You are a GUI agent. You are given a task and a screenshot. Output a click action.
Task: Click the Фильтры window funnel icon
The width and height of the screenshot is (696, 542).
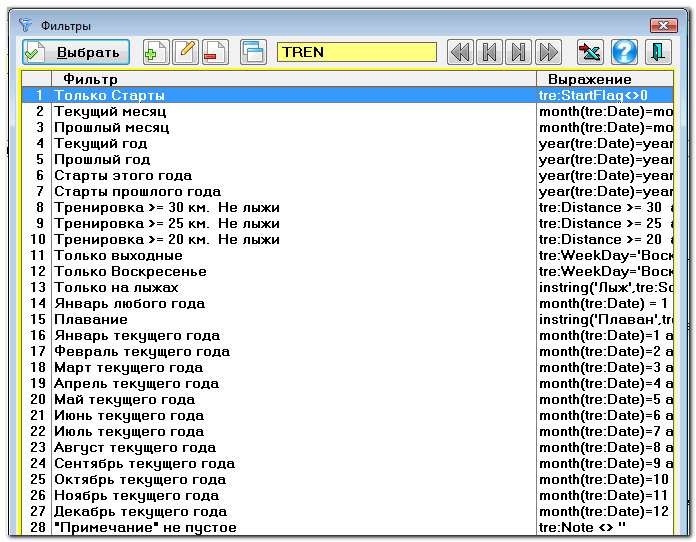coord(26,25)
